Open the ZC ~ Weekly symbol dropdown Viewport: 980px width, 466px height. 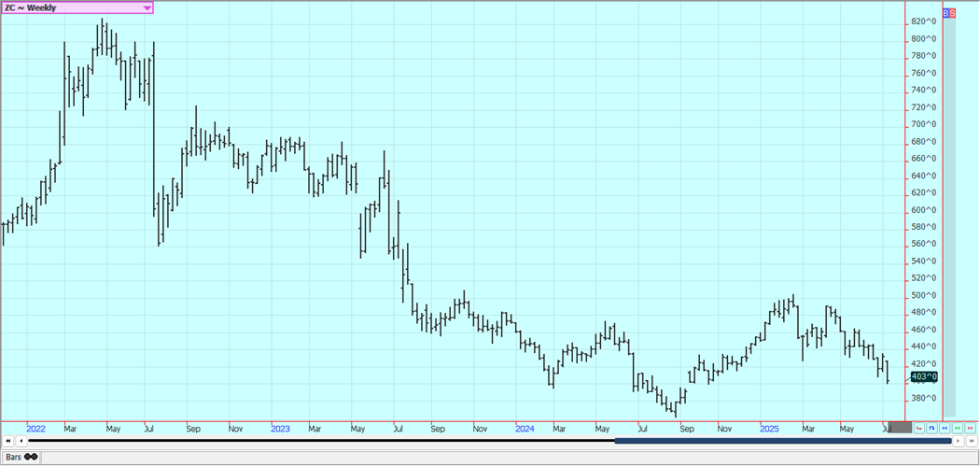pyautogui.click(x=77, y=7)
